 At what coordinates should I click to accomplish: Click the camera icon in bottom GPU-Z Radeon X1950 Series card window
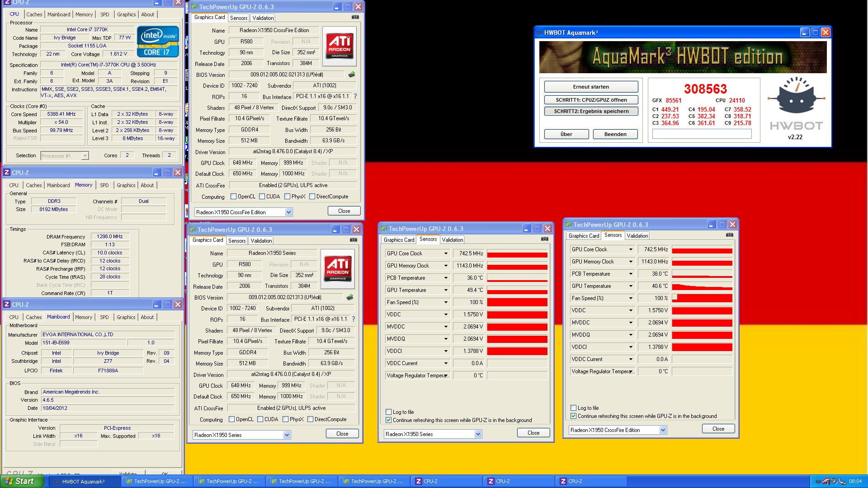[x=354, y=240]
